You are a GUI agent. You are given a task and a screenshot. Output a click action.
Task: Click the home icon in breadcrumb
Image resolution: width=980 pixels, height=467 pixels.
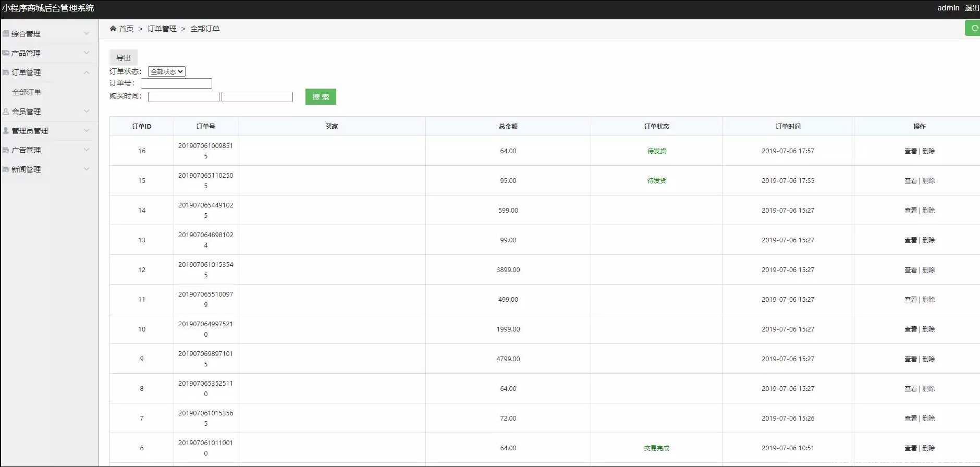[x=113, y=29]
